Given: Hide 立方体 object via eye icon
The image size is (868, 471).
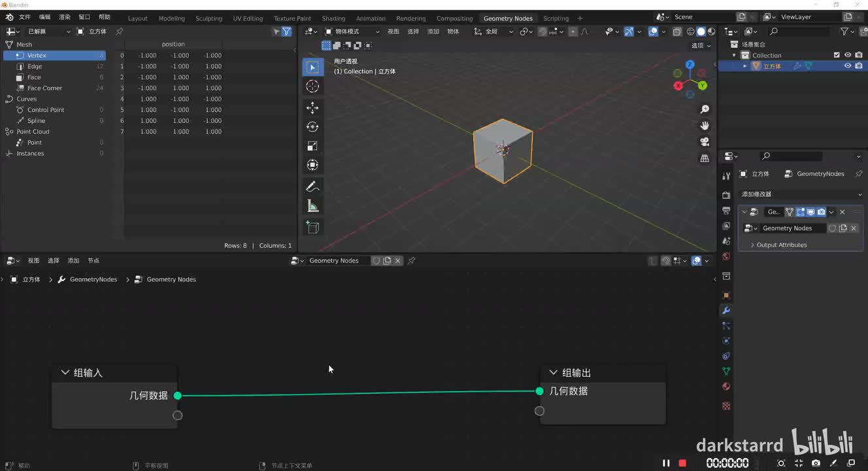Looking at the screenshot, I should (x=848, y=65).
